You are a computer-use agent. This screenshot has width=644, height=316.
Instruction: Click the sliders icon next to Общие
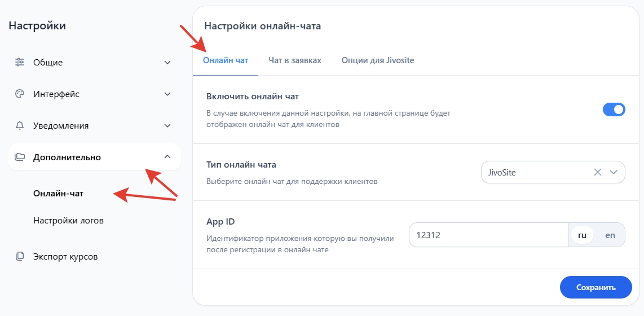pos(20,62)
